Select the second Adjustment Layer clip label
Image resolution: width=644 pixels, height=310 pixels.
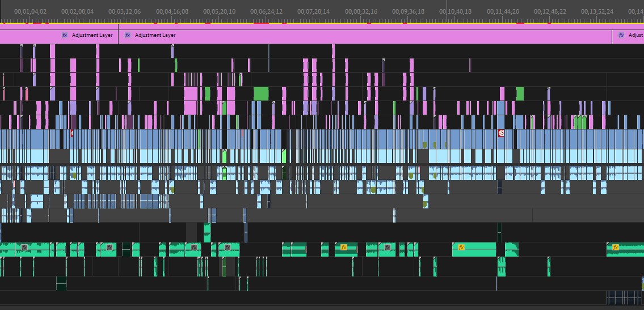155,35
